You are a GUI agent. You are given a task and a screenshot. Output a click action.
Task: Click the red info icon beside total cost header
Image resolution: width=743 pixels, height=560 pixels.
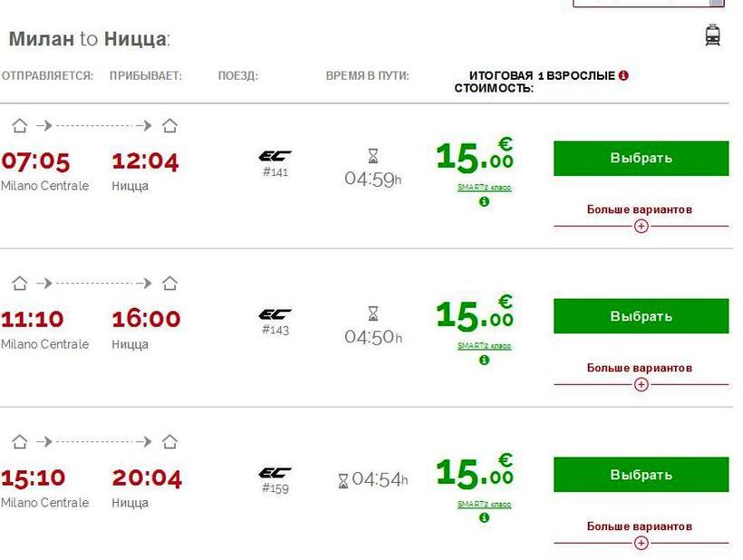point(623,75)
